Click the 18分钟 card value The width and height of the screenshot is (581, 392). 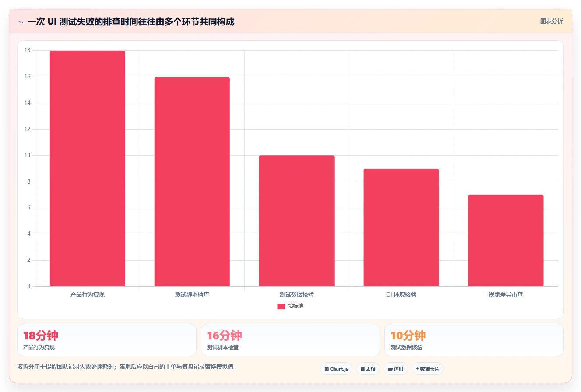(41, 336)
